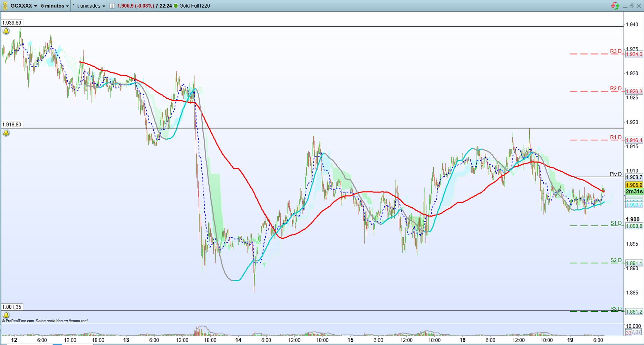Click the 1.885 price axis label
The image size is (644, 345).
(632, 293)
